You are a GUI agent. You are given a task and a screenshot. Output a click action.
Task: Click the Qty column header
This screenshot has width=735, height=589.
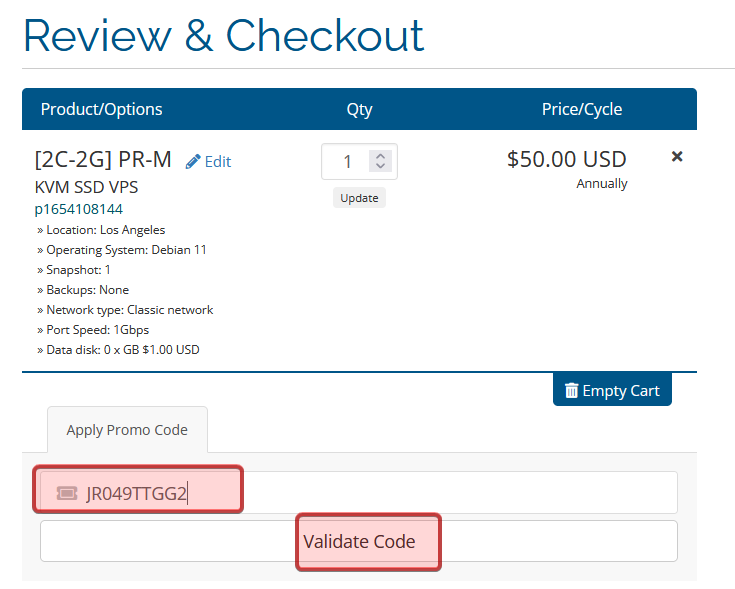(359, 109)
